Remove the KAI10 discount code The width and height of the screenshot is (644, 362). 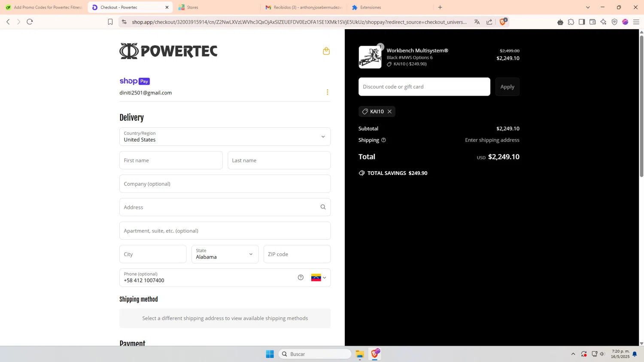[x=389, y=112]
